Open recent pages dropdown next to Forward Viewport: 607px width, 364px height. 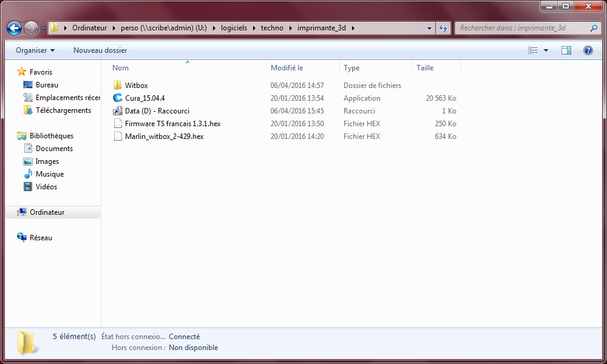tap(44, 29)
